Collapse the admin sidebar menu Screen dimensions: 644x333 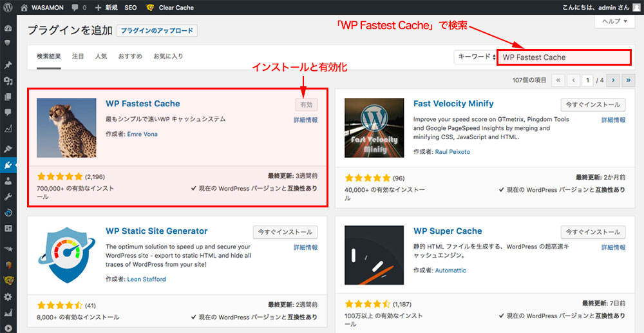(8, 328)
